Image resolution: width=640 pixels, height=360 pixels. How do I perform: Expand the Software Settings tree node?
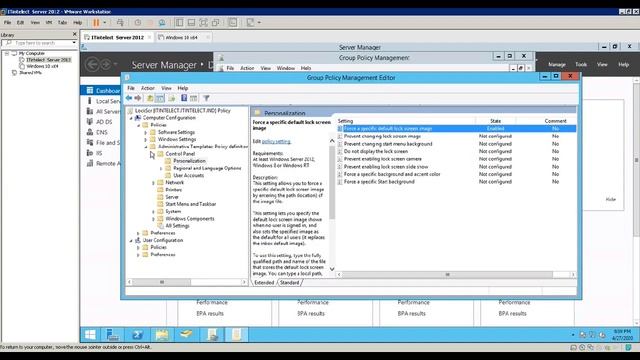[146, 132]
